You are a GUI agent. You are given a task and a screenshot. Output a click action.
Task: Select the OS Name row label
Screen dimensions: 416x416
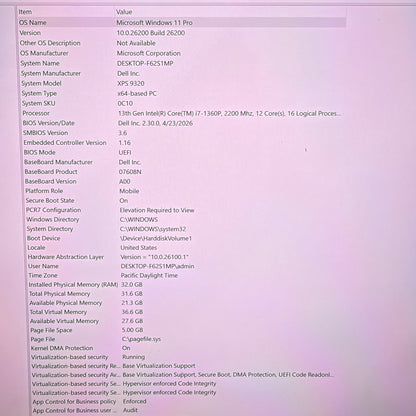click(x=33, y=23)
